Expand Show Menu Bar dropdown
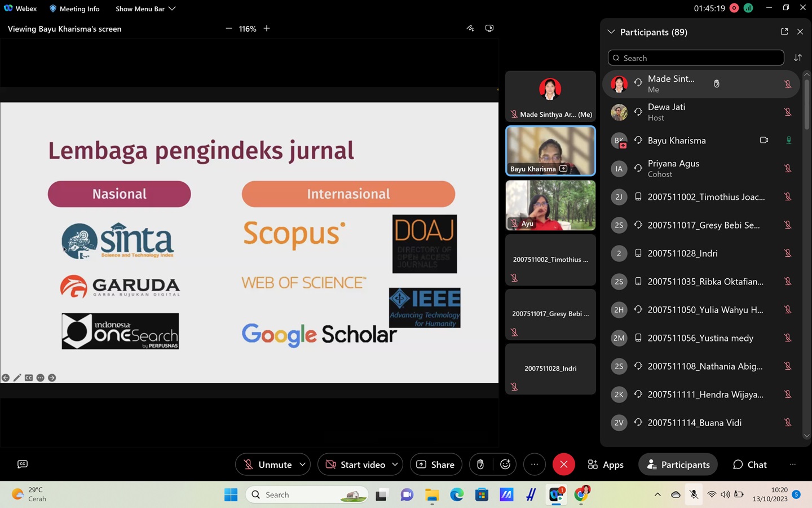 click(145, 9)
